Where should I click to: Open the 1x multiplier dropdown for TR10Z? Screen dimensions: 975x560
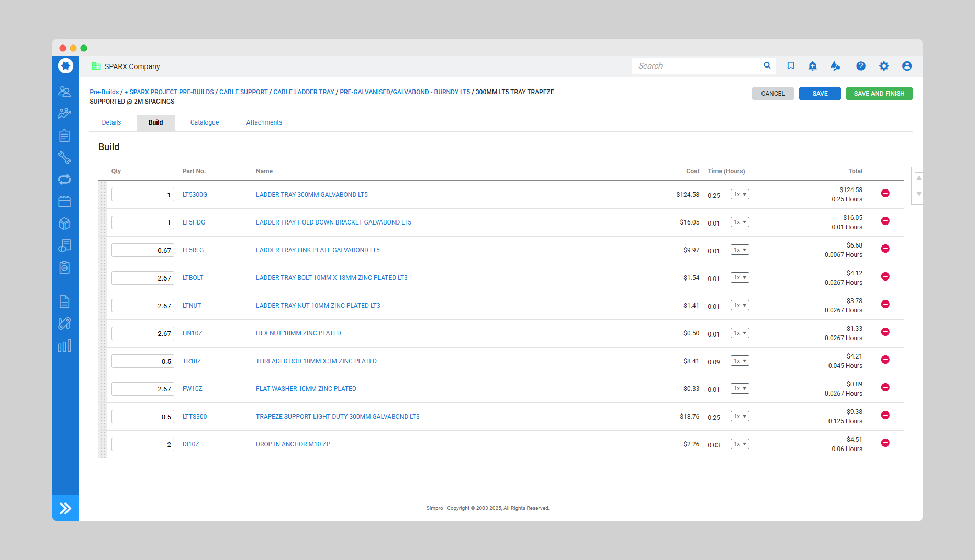coord(739,361)
